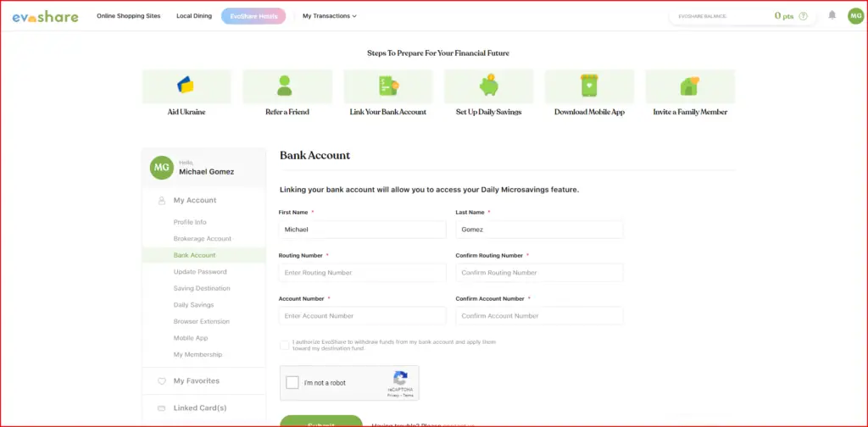Click the Set Up Daily Savings piggy icon
This screenshot has width=868, height=427.
coord(489,86)
